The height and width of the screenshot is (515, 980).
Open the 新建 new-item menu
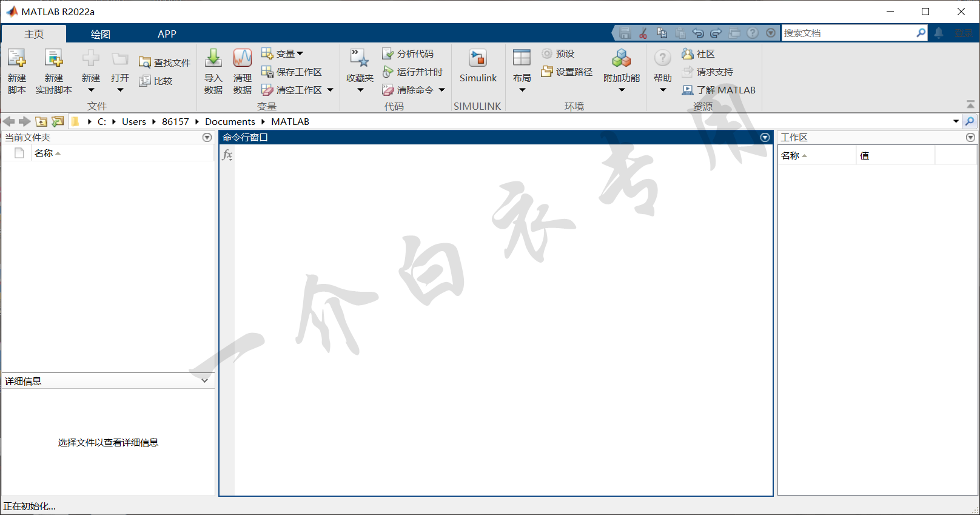pyautogui.click(x=91, y=71)
